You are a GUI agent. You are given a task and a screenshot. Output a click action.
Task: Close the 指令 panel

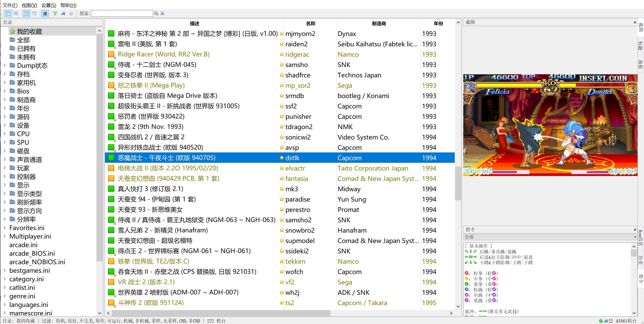click(x=635, y=230)
